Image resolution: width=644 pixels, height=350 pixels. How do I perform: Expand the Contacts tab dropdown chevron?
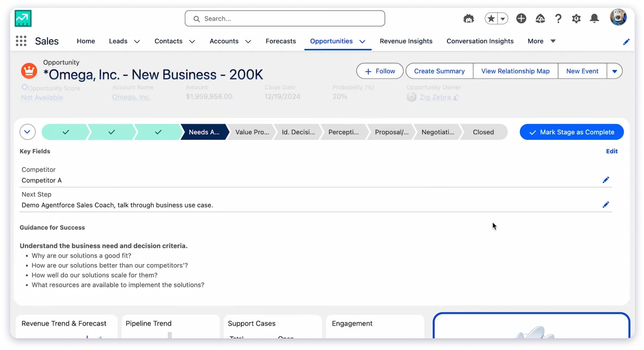192,41
